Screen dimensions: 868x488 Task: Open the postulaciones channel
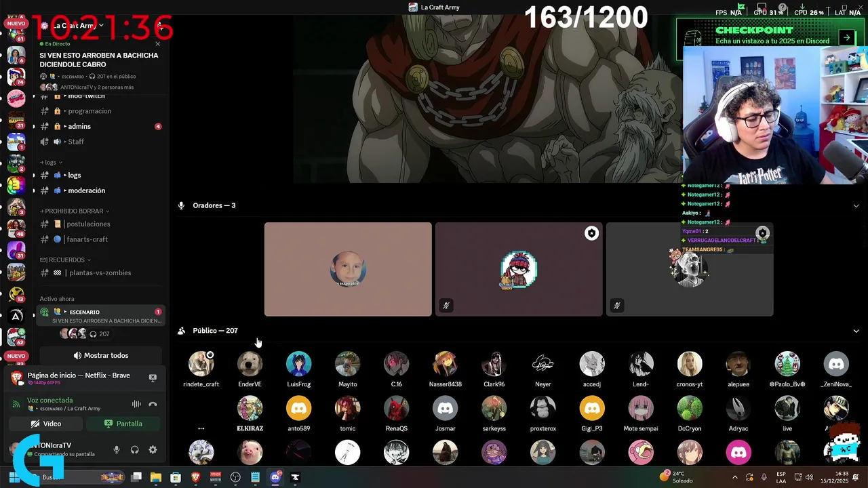(x=100, y=224)
